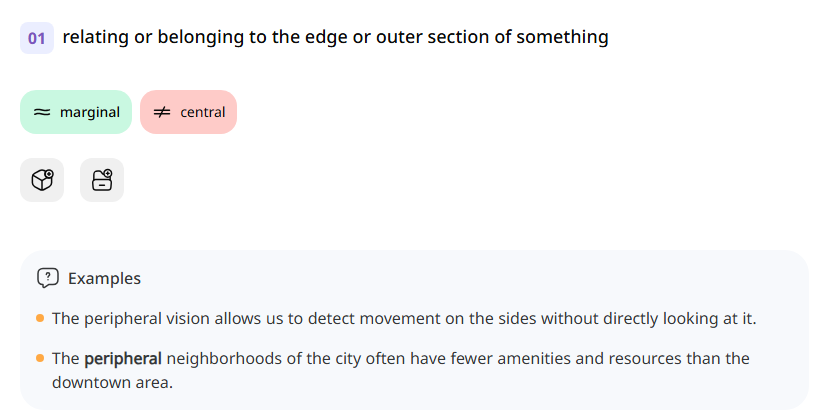Click the 'Examples' heading label

[x=104, y=278]
